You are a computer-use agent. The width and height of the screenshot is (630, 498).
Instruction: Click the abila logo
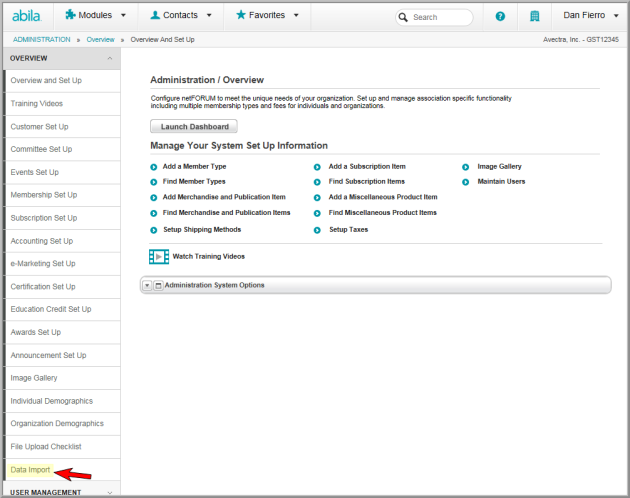click(x=27, y=16)
